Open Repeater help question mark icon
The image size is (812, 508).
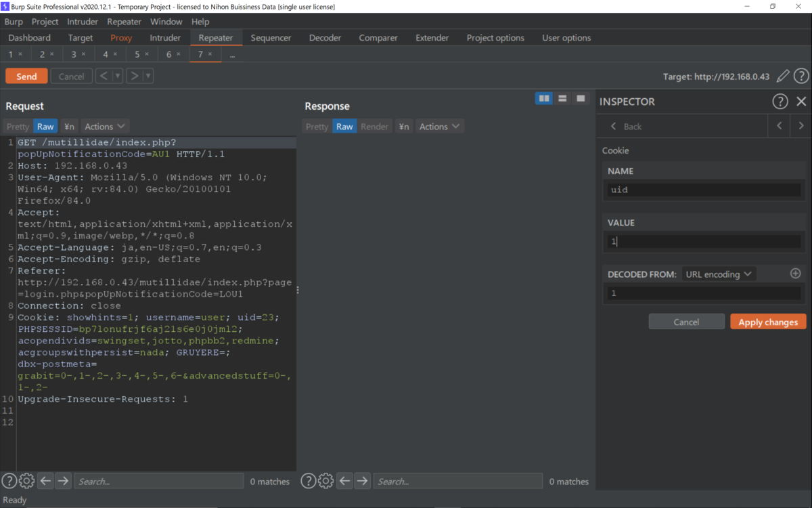[801, 76]
